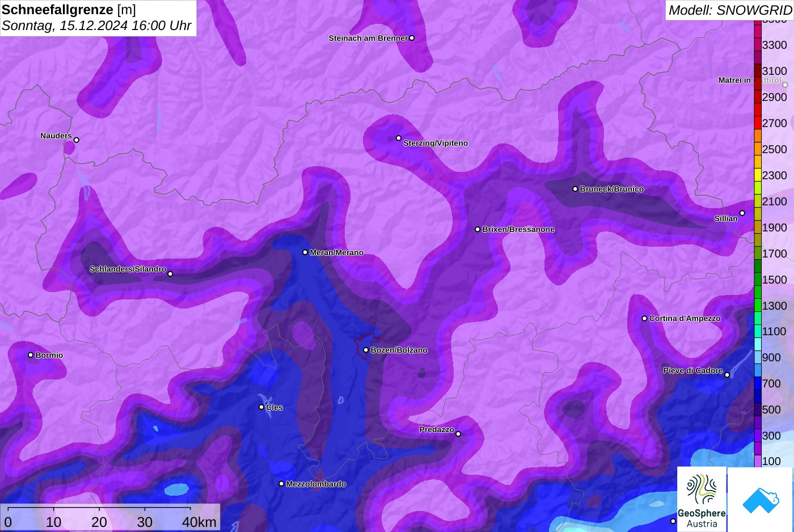The width and height of the screenshot is (794, 532).
Task: Click the '500' legend value
Action: point(771,409)
